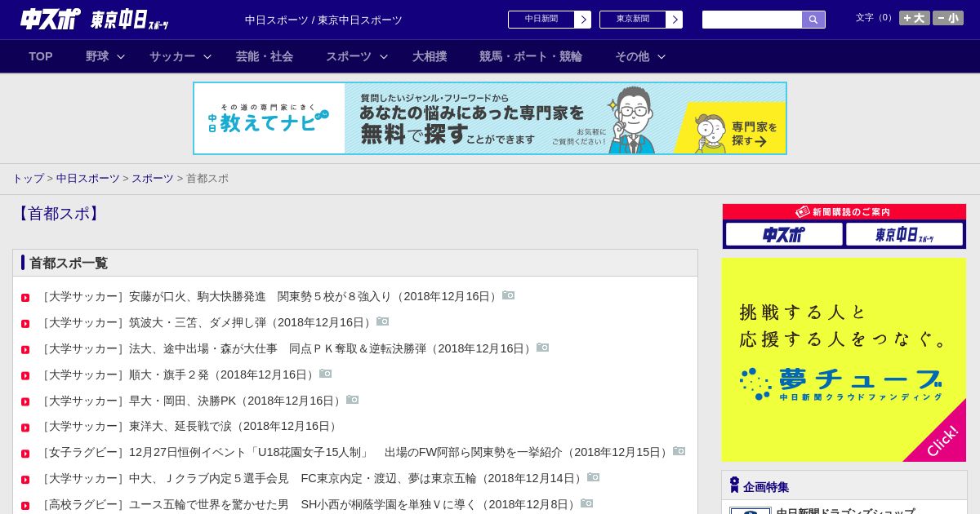Viewport: 980px width, 514px height.
Task: Click 企画特集 medal ribbon icon
Action: (734, 485)
